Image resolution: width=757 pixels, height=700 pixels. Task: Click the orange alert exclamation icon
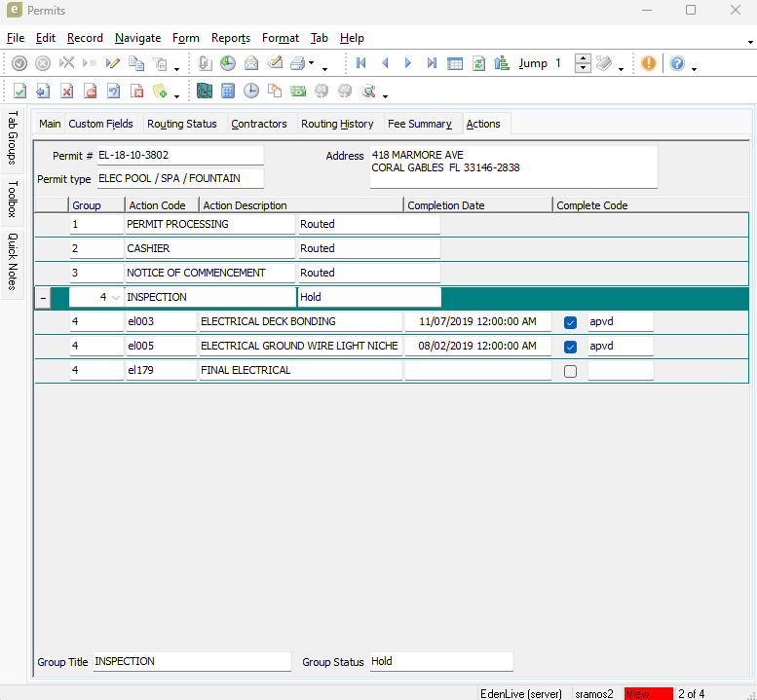point(649,63)
